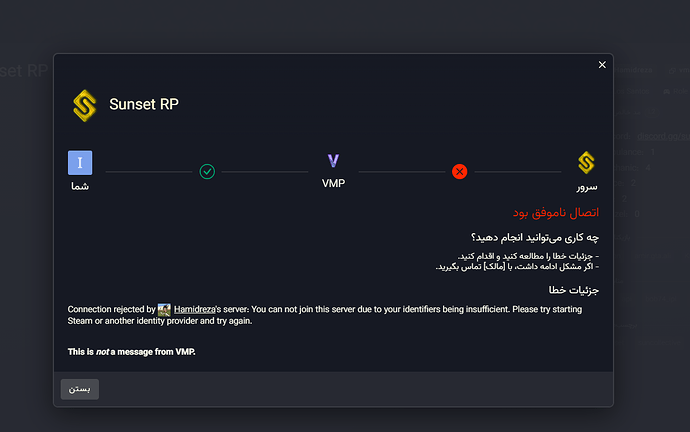
Task: Click the "چه کاری می‌توانید انجام دهید؟" heading
Action: (526, 237)
